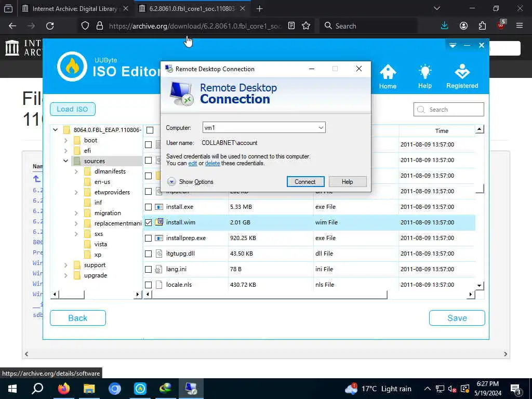The height and width of the screenshot is (399, 532).
Task: Click the edit credentials link
Action: coord(193,163)
